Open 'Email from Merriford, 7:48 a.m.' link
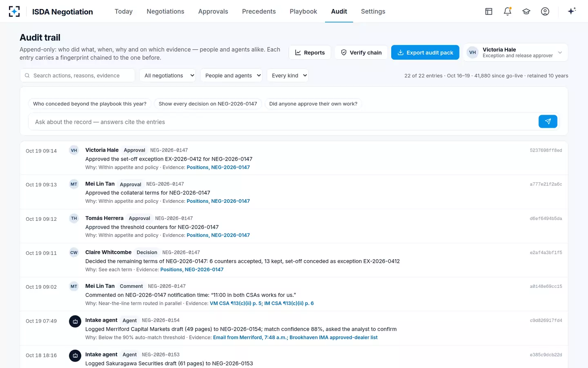 coord(250,338)
